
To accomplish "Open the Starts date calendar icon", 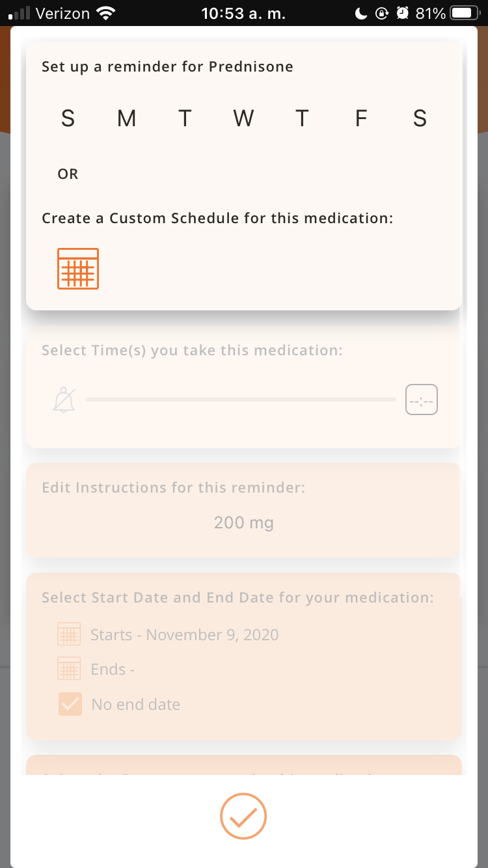I will pyautogui.click(x=69, y=634).
